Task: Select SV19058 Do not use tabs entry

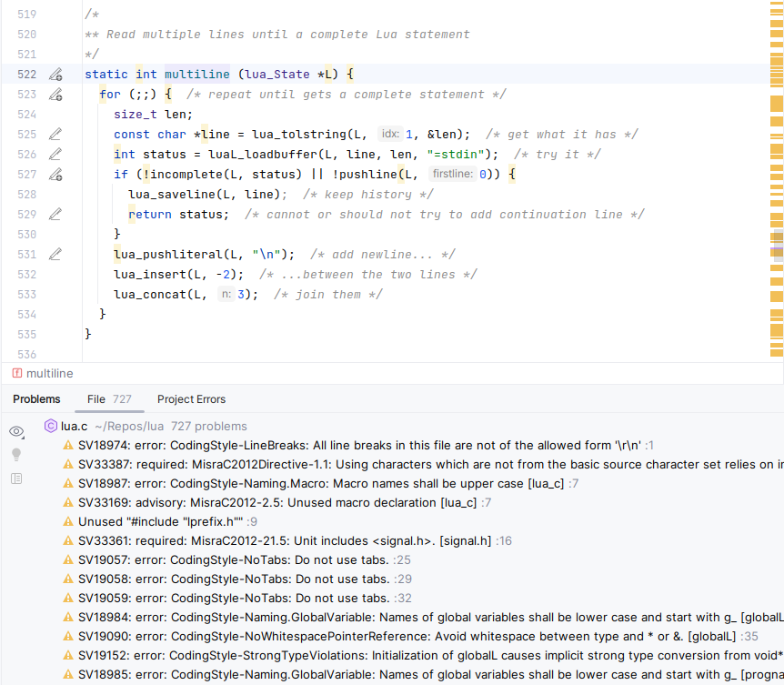Action: point(237,579)
